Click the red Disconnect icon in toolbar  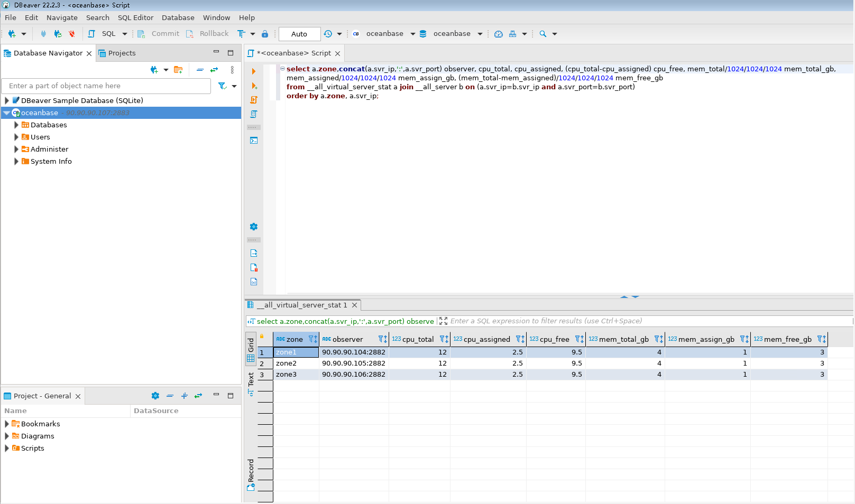(x=72, y=34)
